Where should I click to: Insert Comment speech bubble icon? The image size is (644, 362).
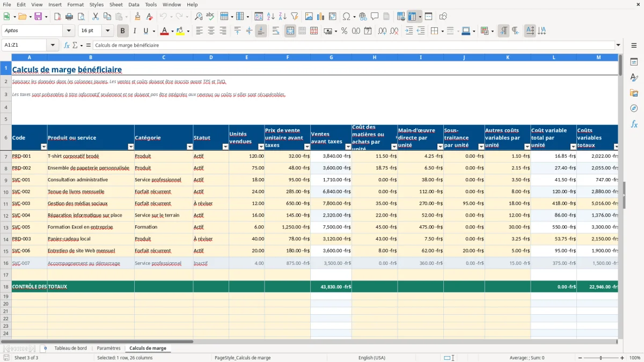point(375,17)
